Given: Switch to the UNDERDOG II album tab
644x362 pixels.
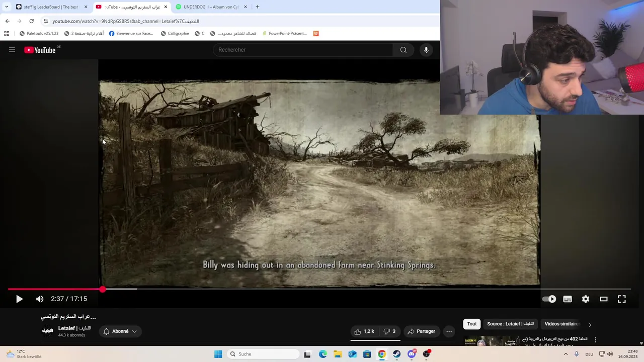Looking at the screenshot, I should point(210,7).
